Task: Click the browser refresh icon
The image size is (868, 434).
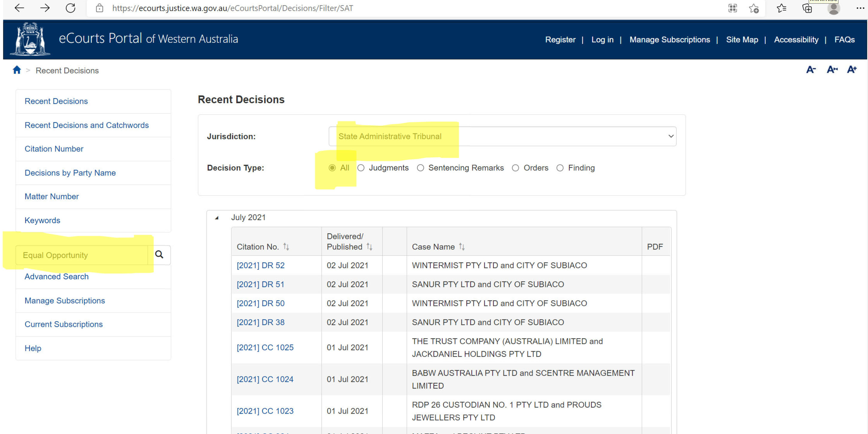Action: pos(70,8)
